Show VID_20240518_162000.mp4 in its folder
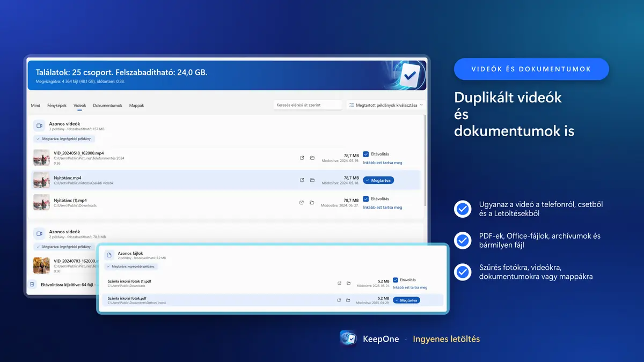Screen dimensions: 644x362 [312, 158]
